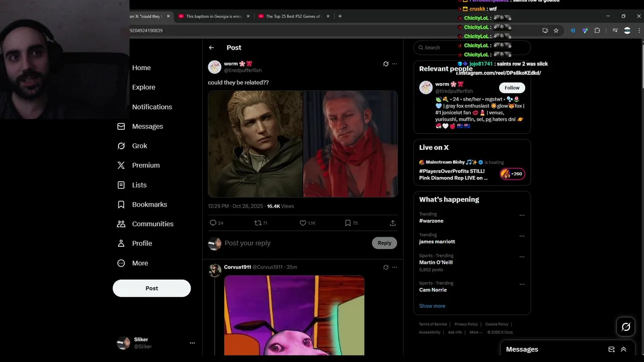644x362 pixels.
Task: Open Profile in the sidebar
Action: tap(134, 243)
